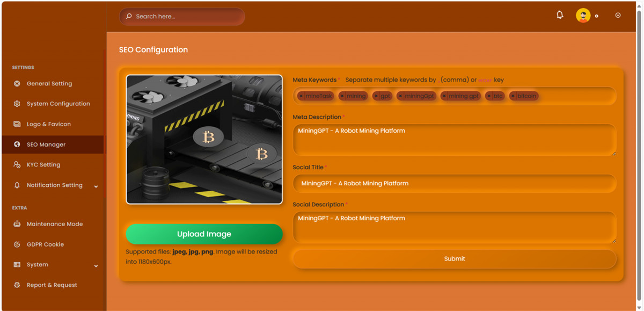
Task: Open the top-right account dropdown arrow
Action: tap(618, 16)
